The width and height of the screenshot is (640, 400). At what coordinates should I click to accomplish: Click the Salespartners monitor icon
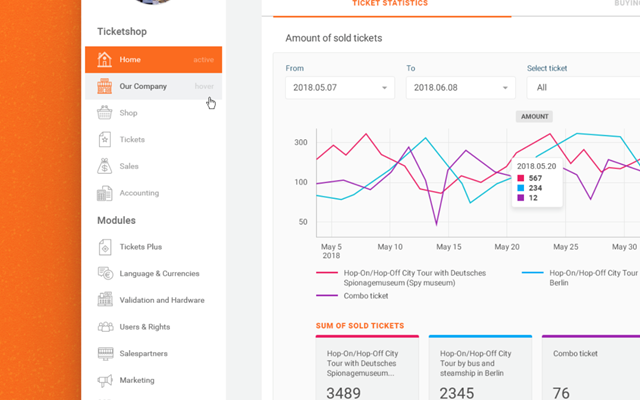click(105, 353)
